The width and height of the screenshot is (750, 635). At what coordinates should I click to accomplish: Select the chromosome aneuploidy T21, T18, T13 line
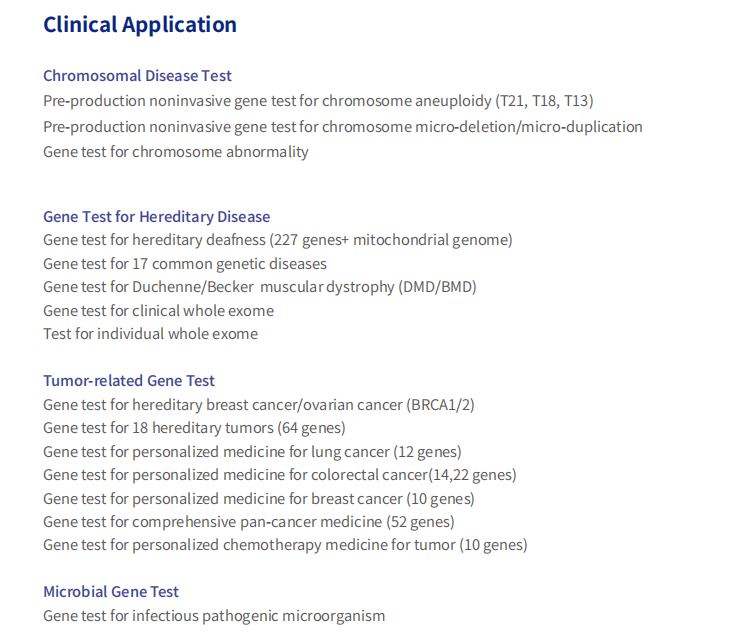click(318, 101)
